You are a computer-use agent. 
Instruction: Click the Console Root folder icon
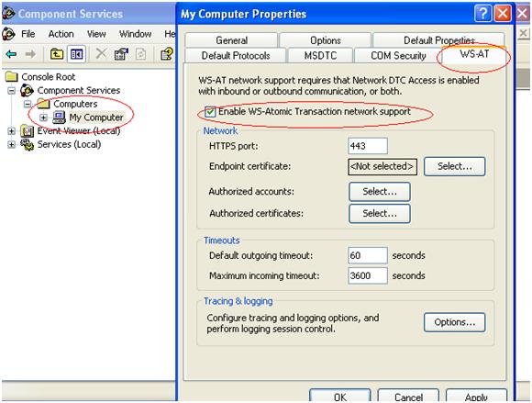pyautogui.click(x=12, y=77)
